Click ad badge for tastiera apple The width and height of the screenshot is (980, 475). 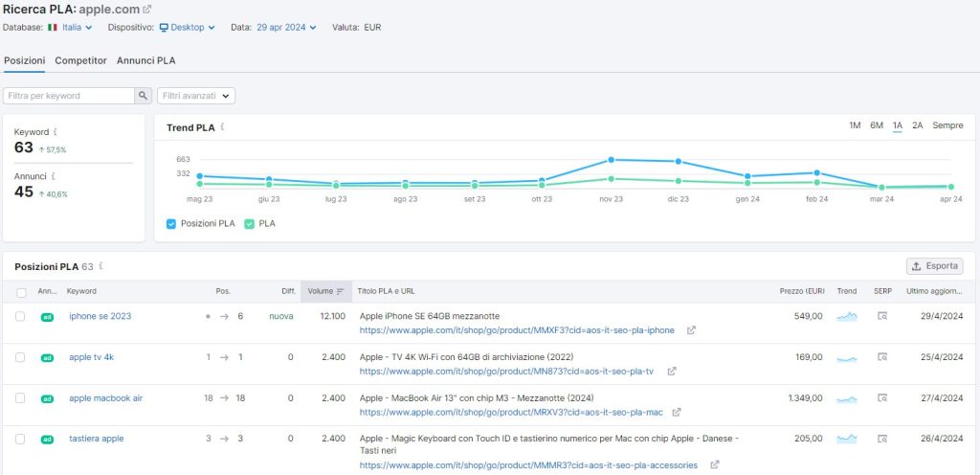tap(47, 440)
